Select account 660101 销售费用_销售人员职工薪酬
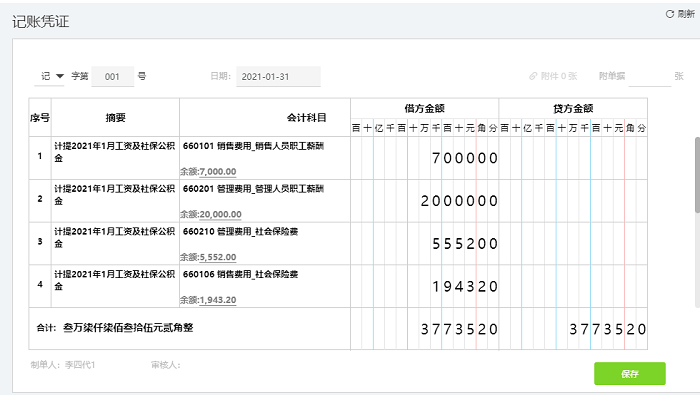This screenshot has height=395, width=700. pos(253,146)
